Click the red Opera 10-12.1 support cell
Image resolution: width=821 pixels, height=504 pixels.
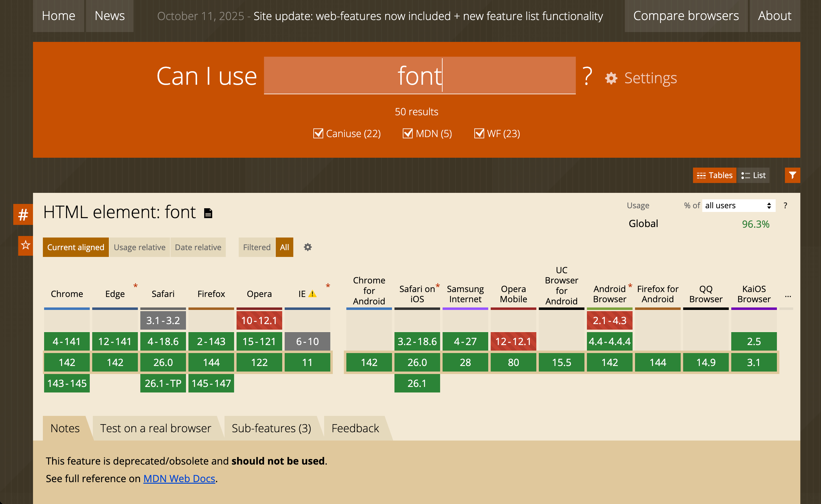[259, 320]
